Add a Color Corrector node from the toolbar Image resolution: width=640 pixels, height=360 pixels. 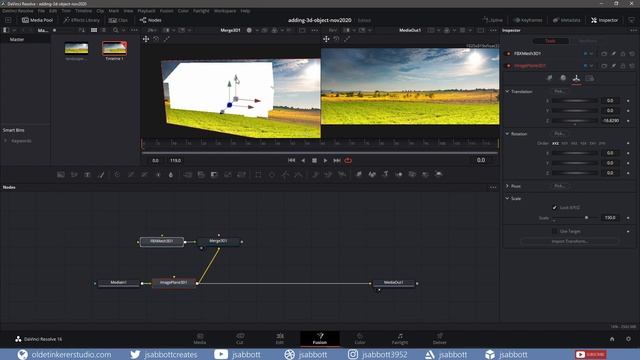pyautogui.click(x=117, y=175)
